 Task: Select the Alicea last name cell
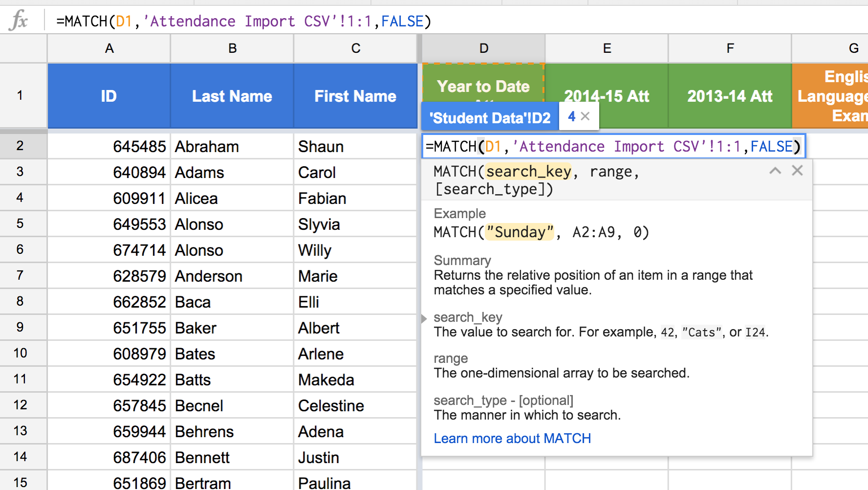232,198
